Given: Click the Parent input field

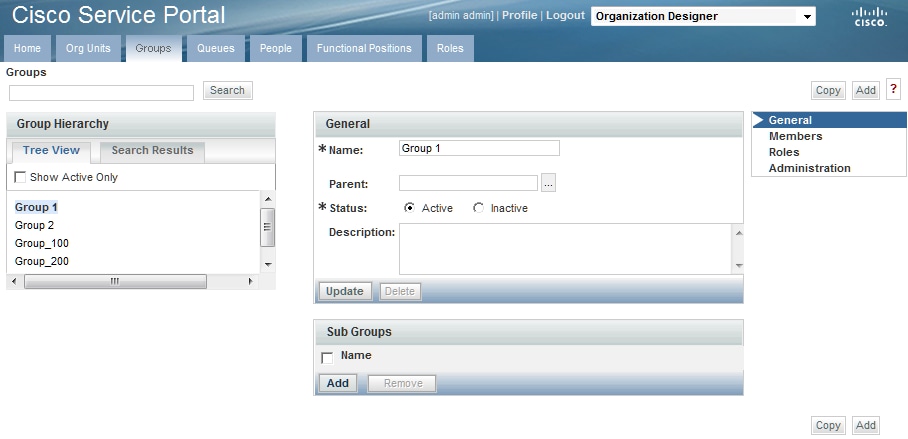Looking at the screenshot, I should point(468,183).
